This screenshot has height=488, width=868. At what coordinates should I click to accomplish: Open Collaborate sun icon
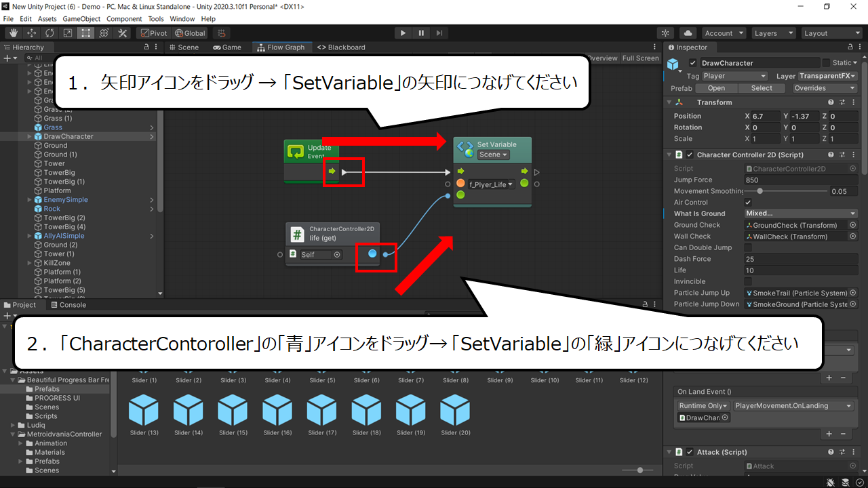(x=665, y=33)
